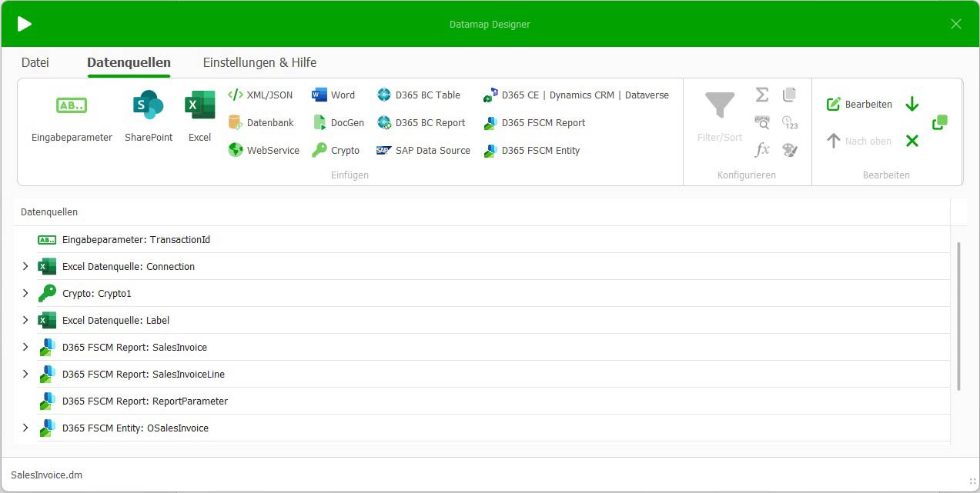Click the vertical scrollbar in data source list
This screenshot has width=980, height=493.
[x=958, y=315]
